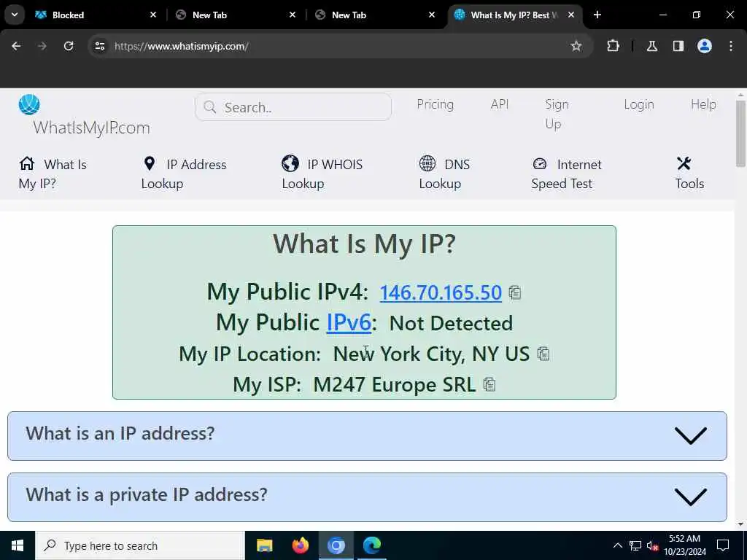The height and width of the screenshot is (560, 747).
Task: Launch Firefox from the taskbar
Action: click(x=300, y=545)
